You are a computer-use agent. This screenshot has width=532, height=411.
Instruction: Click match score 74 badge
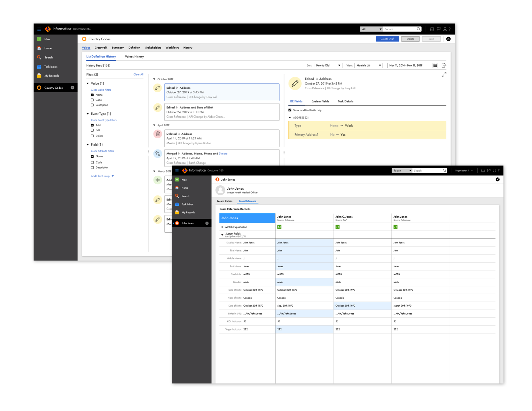pos(395,227)
